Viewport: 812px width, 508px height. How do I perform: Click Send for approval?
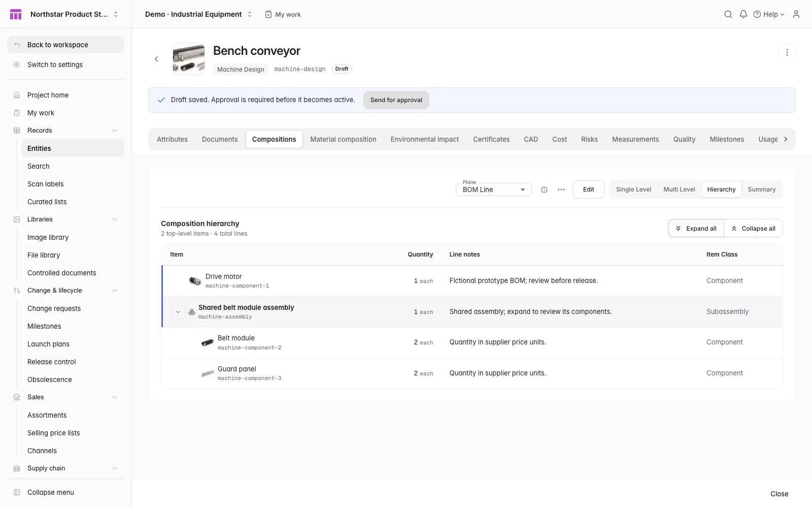(x=396, y=100)
